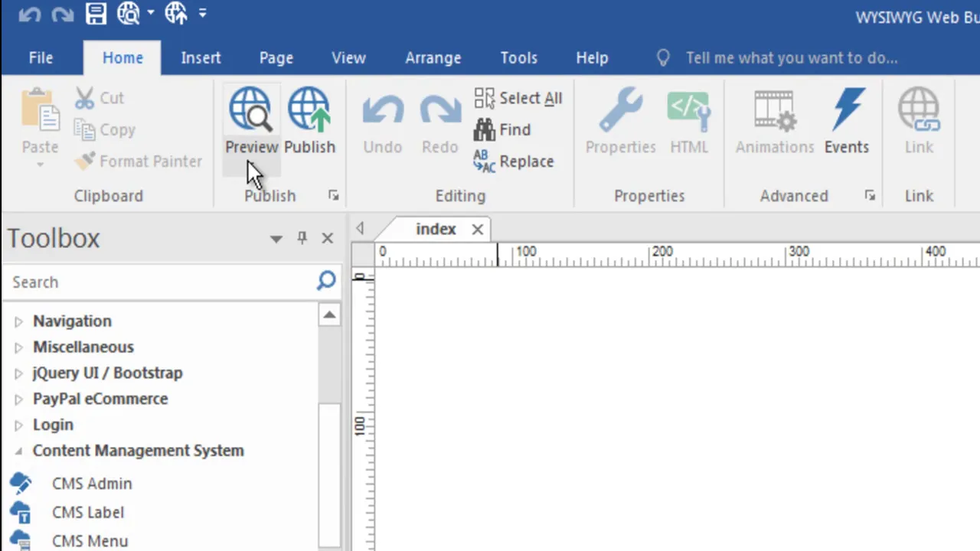980x551 pixels.
Task: Toggle the Toolbox auto-hide pin
Action: pos(302,238)
